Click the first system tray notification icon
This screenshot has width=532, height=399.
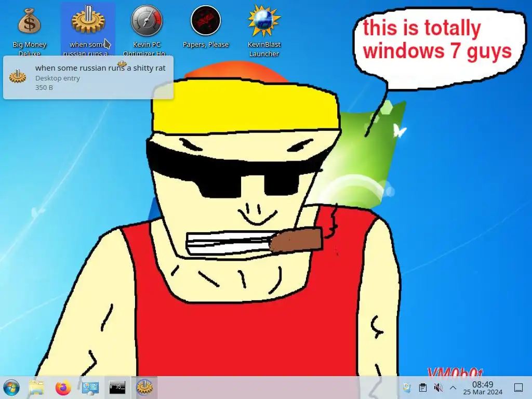click(x=407, y=388)
